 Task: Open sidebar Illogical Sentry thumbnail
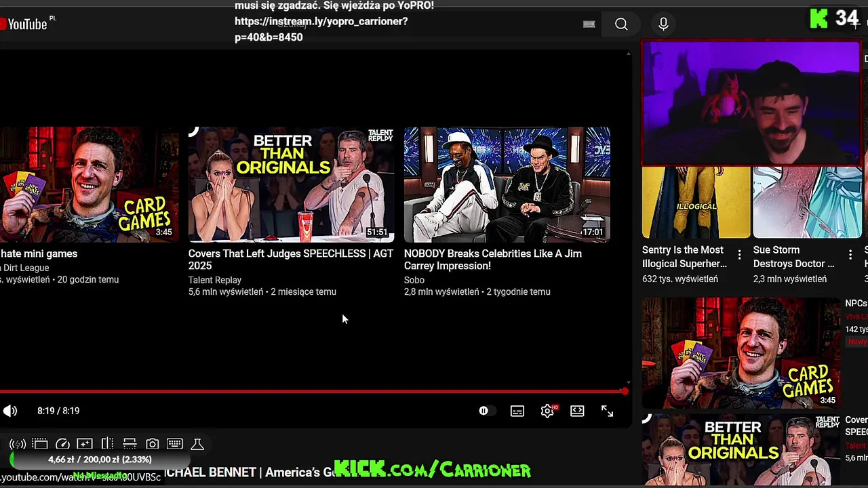click(696, 202)
